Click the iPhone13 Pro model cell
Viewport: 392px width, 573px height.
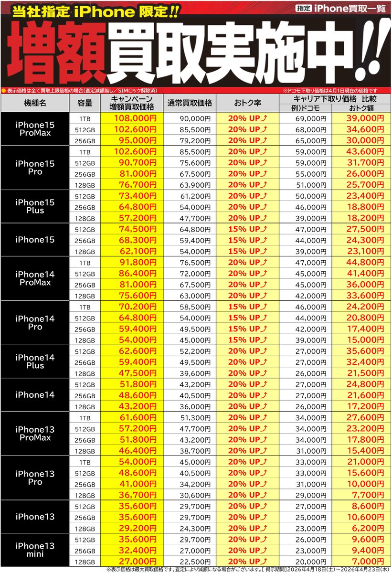coord(35,478)
